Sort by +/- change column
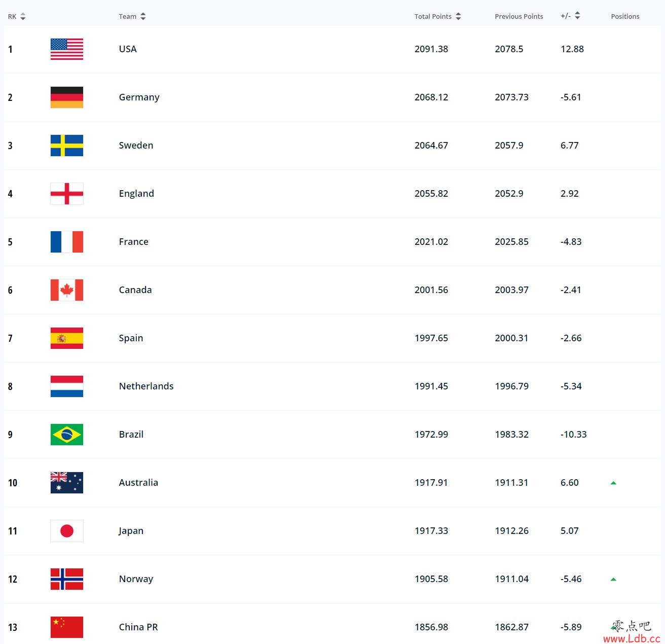Image resolution: width=665 pixels, height=644 pixels. tap(570, 16)
